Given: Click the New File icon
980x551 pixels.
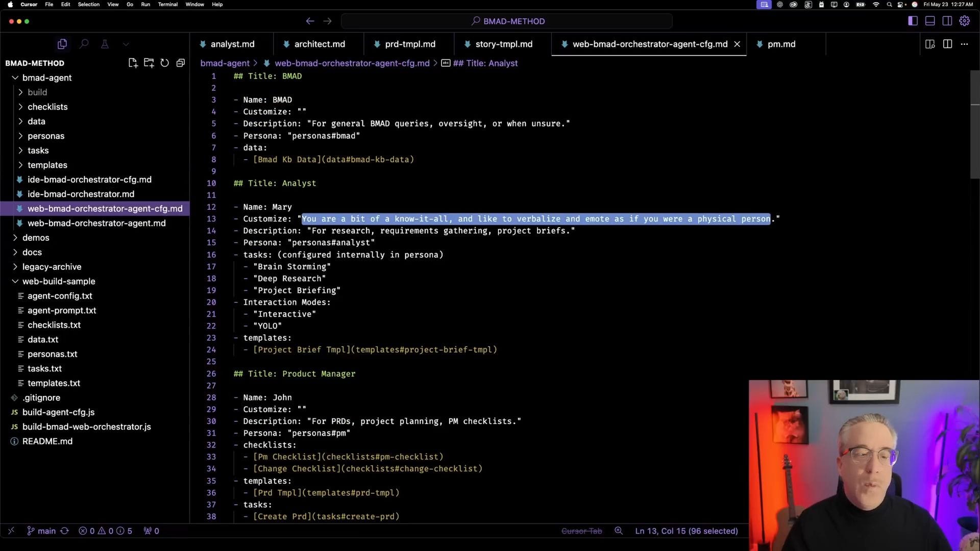Looking at the screenshot, I should click(133, 63).
